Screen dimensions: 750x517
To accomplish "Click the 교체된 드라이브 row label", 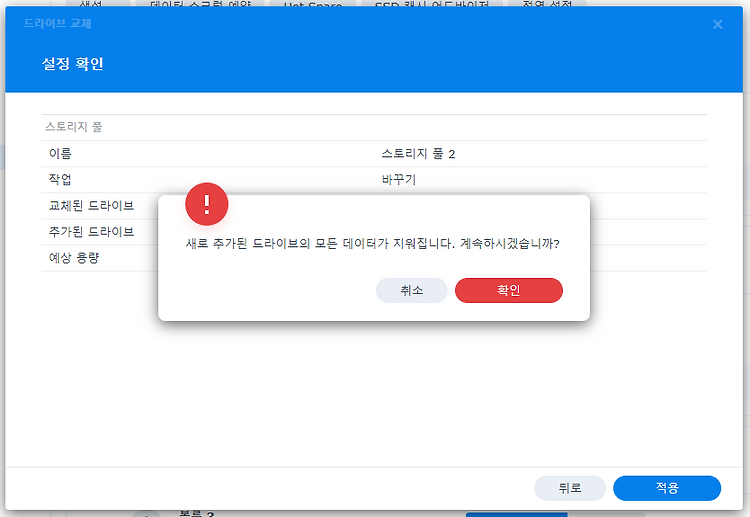I will click(x=91, y=206).
